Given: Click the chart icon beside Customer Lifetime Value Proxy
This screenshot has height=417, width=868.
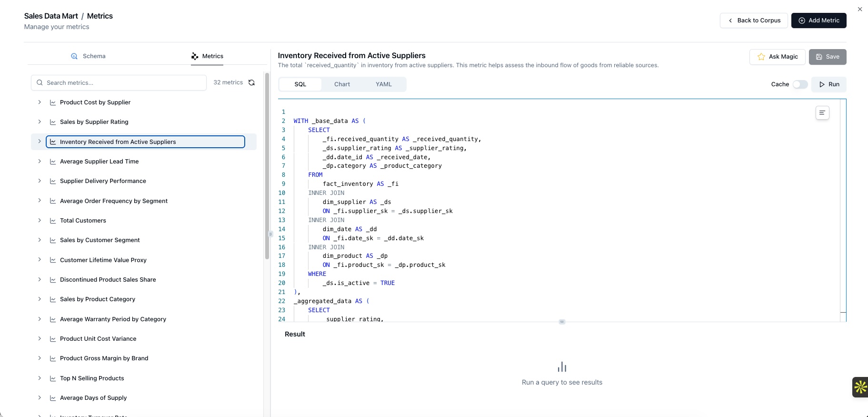Looking at the screenshot, I should click(x=53, y=260).
